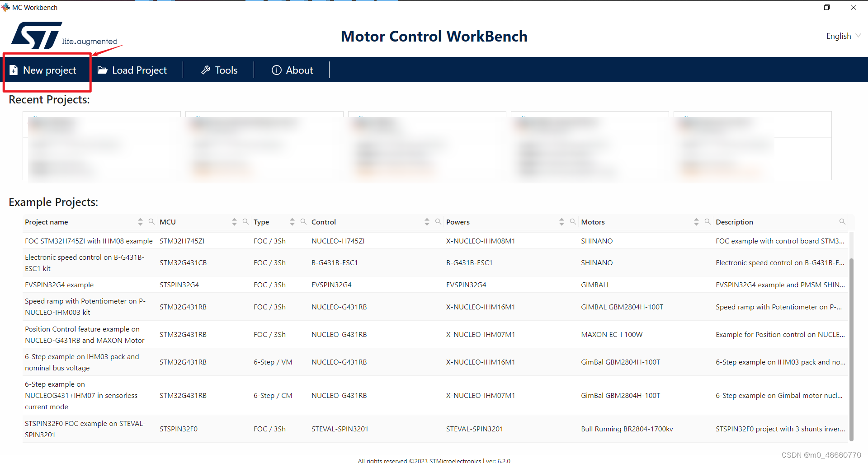This screenshot has height=463, width=868.
Task: Select the STEVAL-SPIN3201 powers cell
Action: coord(475,429)
